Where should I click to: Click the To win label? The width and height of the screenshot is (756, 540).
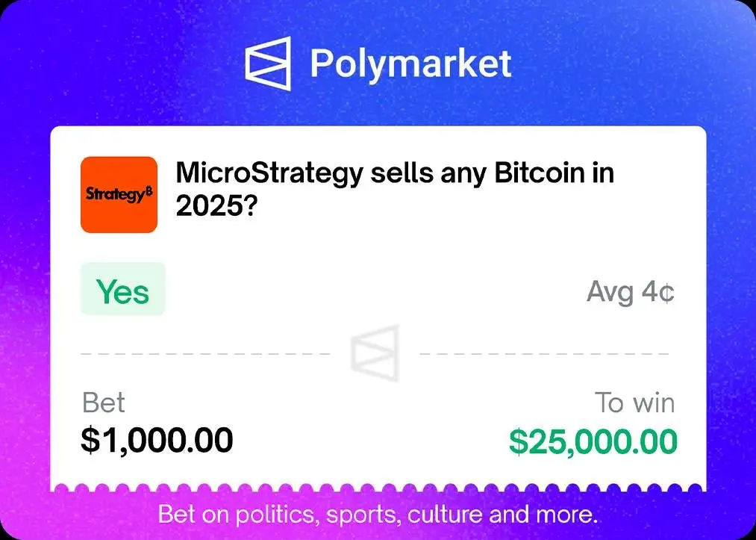coord(635,403)
